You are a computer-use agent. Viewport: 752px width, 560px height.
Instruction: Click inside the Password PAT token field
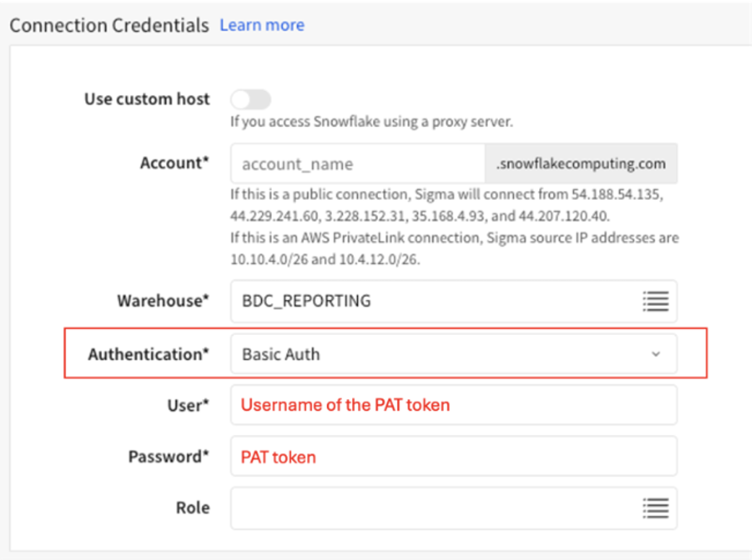coord(453,456)
